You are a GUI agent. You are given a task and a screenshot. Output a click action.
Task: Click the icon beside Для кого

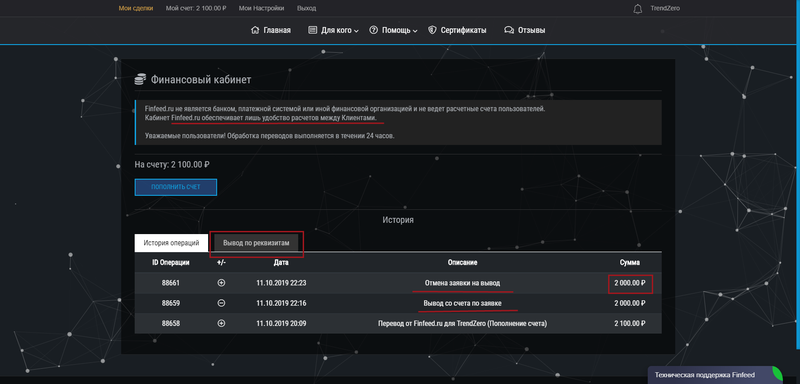313,30
